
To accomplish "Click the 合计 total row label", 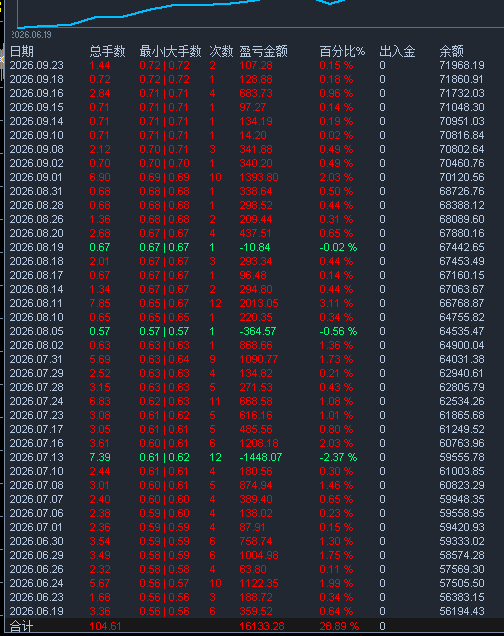I will (x=21, y=626).
